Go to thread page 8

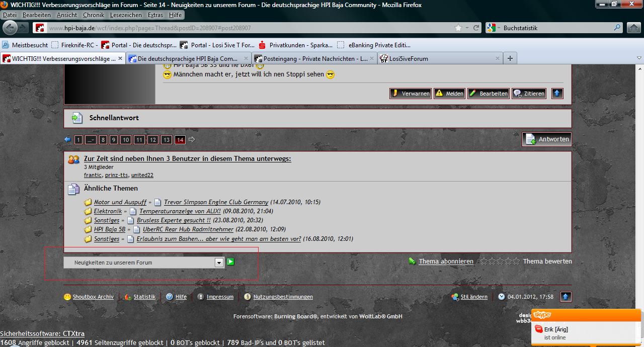(x=103, y=140)
